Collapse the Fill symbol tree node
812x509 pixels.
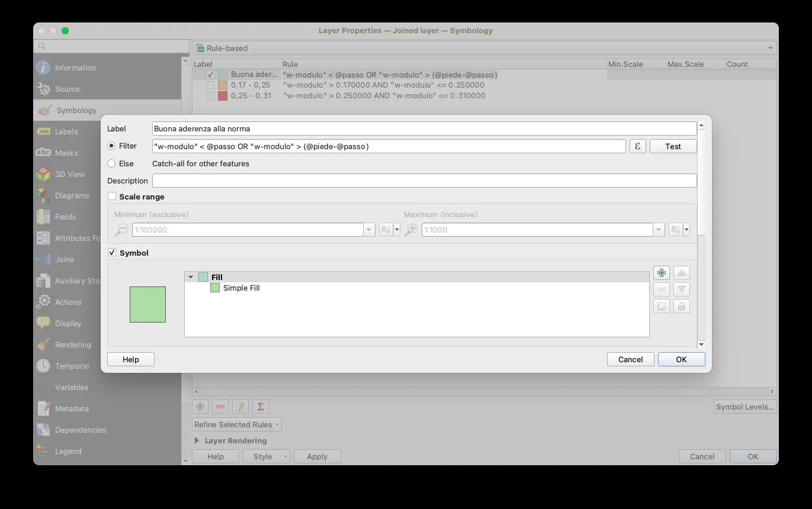click(191, 277)
